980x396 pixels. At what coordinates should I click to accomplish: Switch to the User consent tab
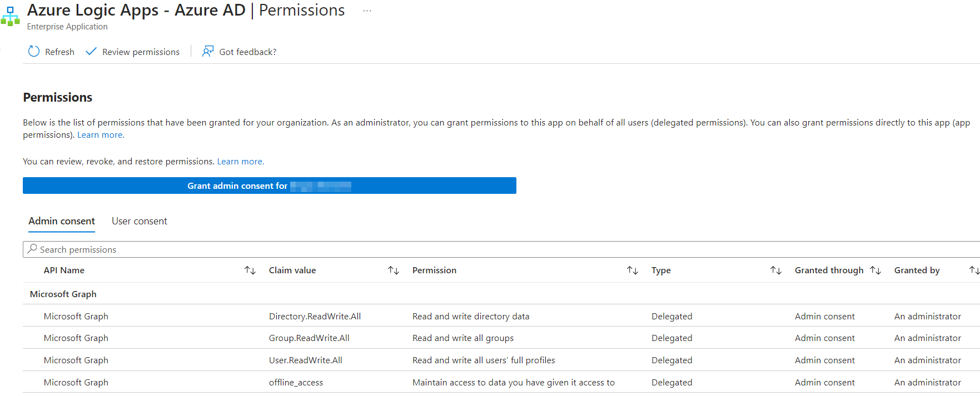[x=139, y=221]
